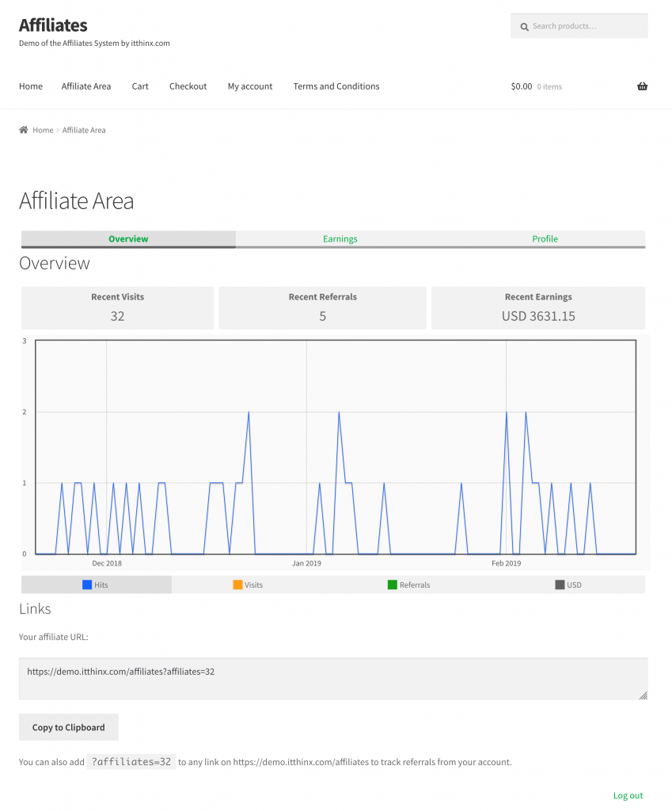This screenshot has width=672, height=811.
Task: Click the Recent Referrals card
Action: 323,308
